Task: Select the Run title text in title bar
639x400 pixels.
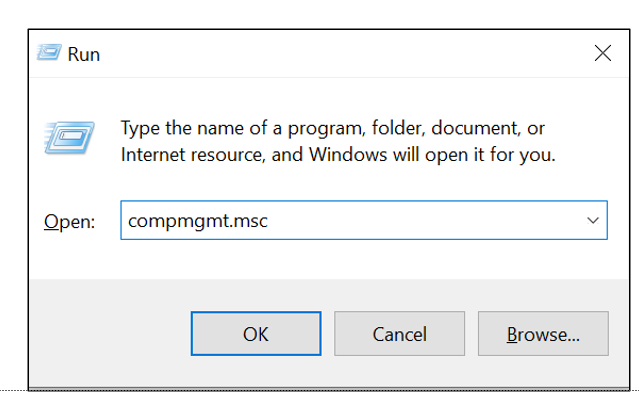Action: tap(84, 54)
